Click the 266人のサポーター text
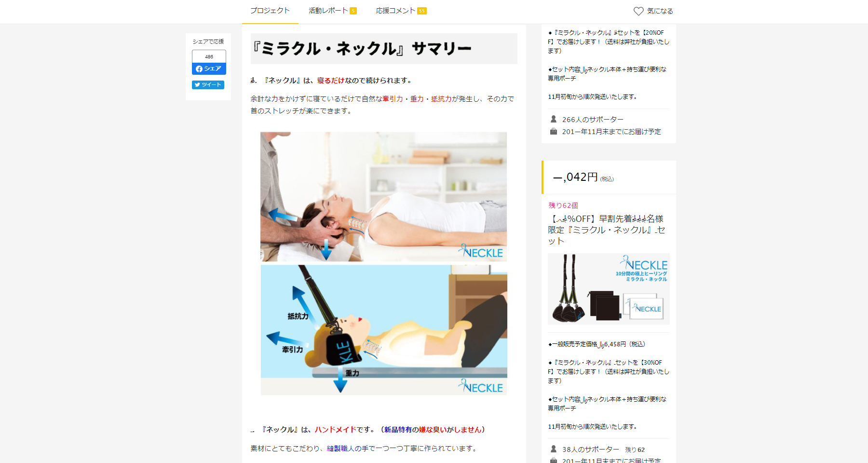Viewport: 868px width, 463px height. (x=593, y=119)
